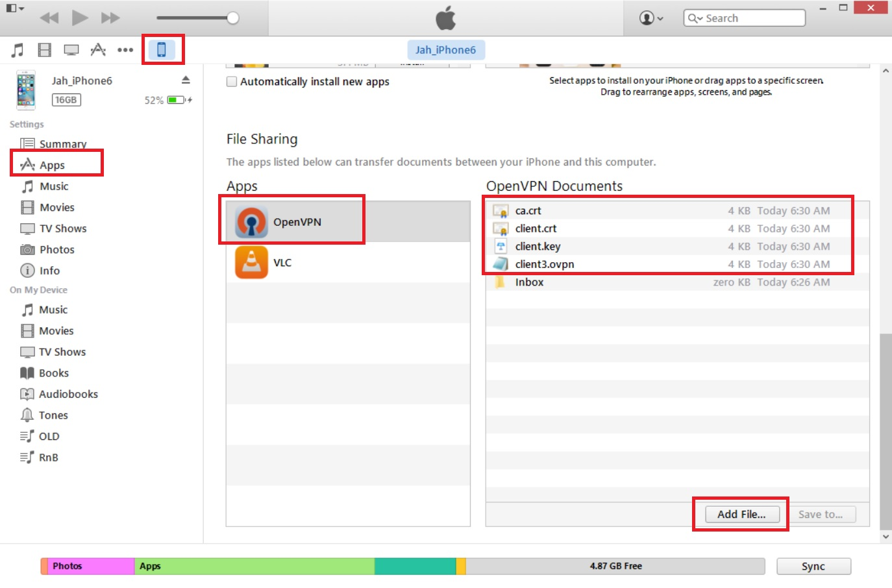Adjust the volume slider knob
892x588 pixels.
coord(232,18)
